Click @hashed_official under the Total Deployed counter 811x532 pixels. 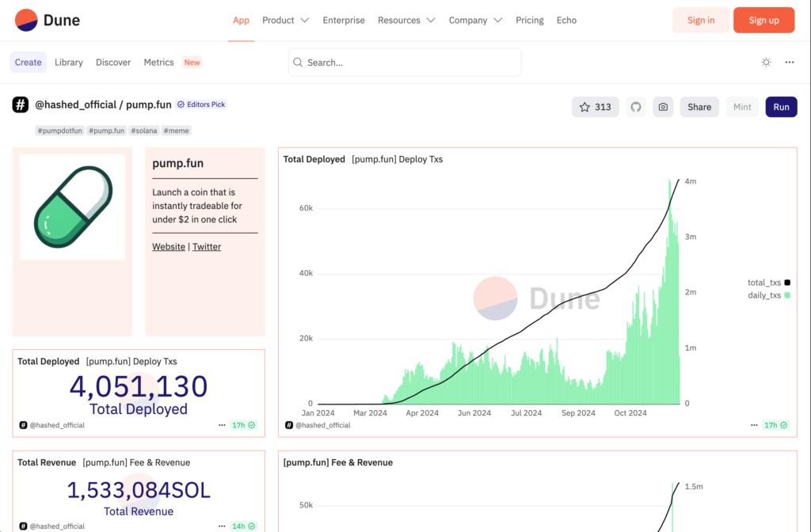57,425
